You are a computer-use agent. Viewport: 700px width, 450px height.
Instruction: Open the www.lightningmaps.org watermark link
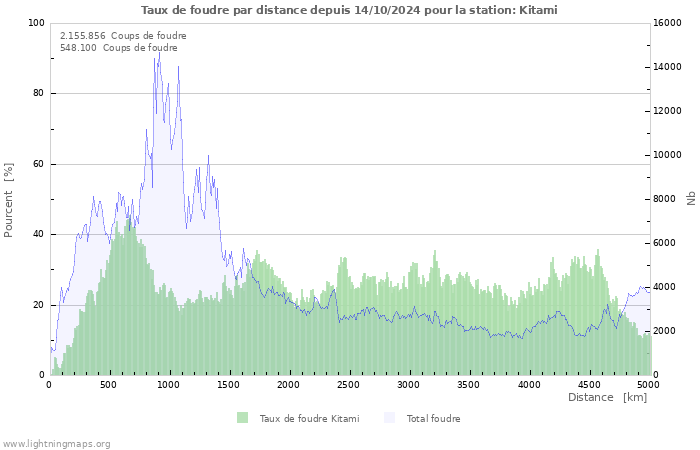(x=56, y=443)
